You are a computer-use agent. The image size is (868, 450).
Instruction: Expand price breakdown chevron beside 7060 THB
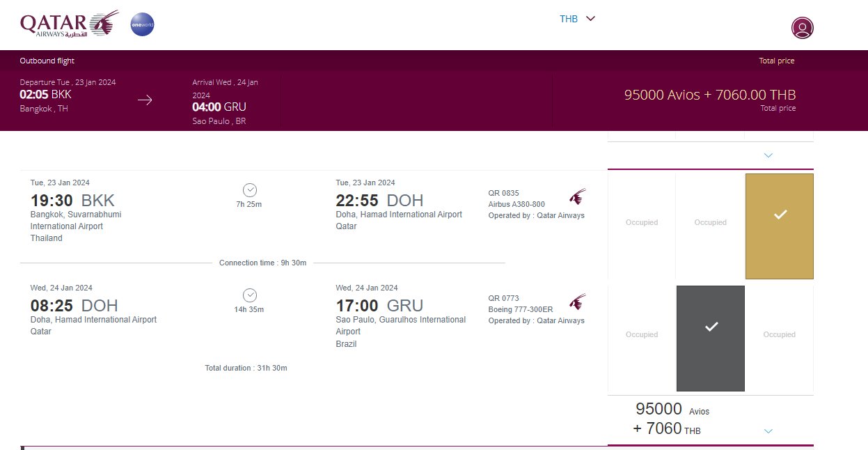click(768, 431)
